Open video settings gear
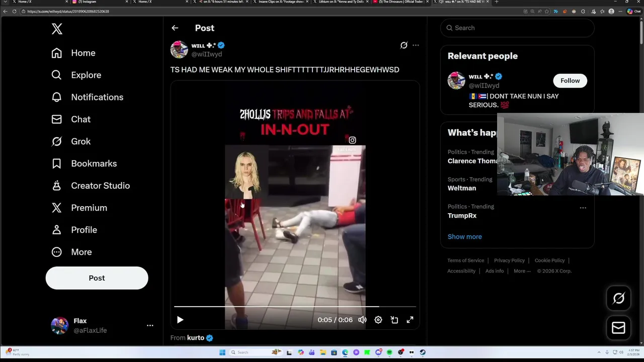This screenshot has height=362, width=644. (378, 320)
